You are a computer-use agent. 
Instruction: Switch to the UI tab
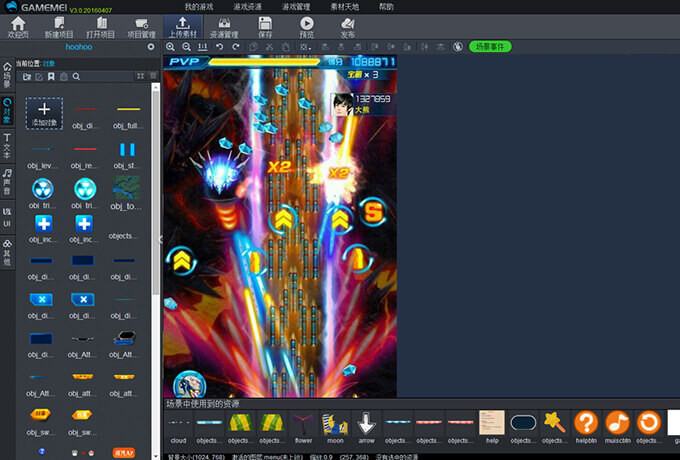point(7,217)
